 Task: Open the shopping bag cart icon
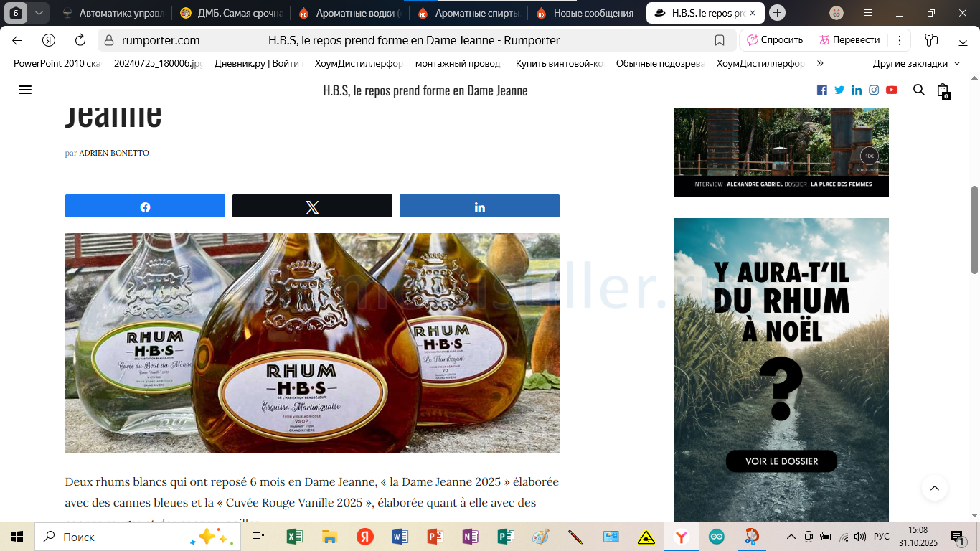[x=943, y=90]
